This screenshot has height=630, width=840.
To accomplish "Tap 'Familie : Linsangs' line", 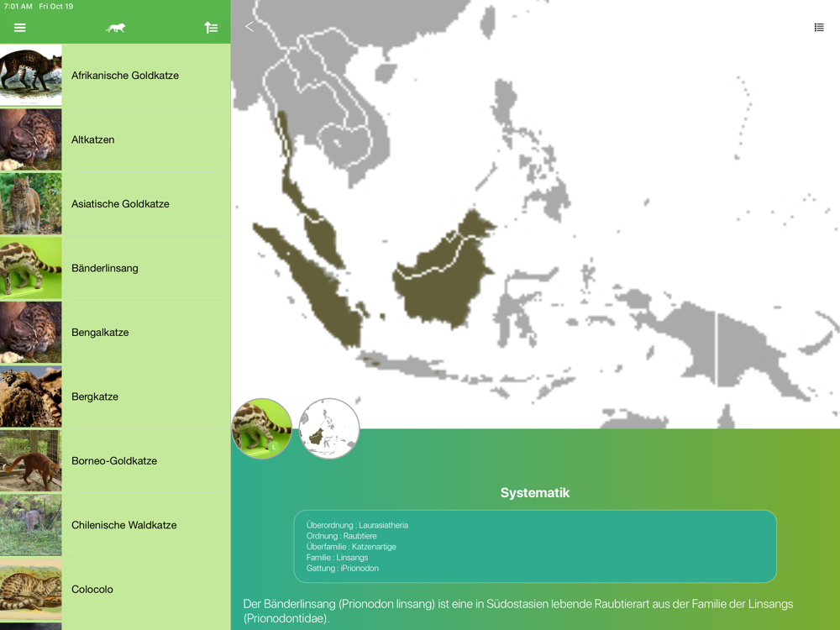I will [x=337, y=557].
